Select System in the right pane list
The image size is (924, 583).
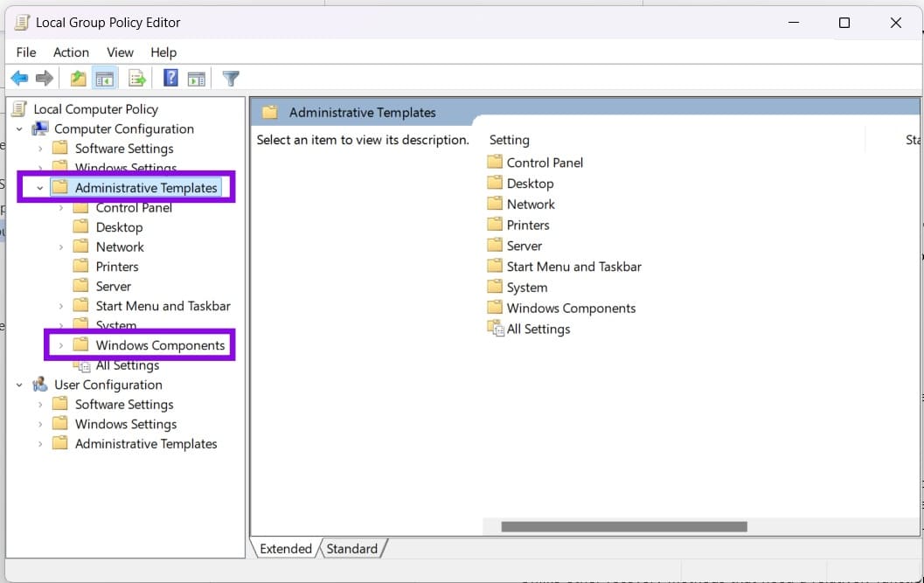527,287
